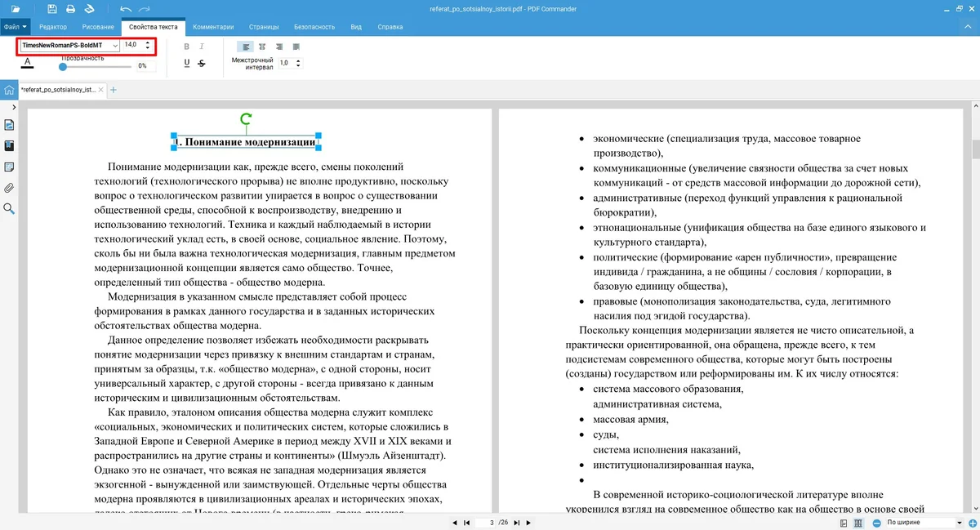
Task: Close the referat_po_sotsialnoy_ist document tab
Action: click(102, 90)
